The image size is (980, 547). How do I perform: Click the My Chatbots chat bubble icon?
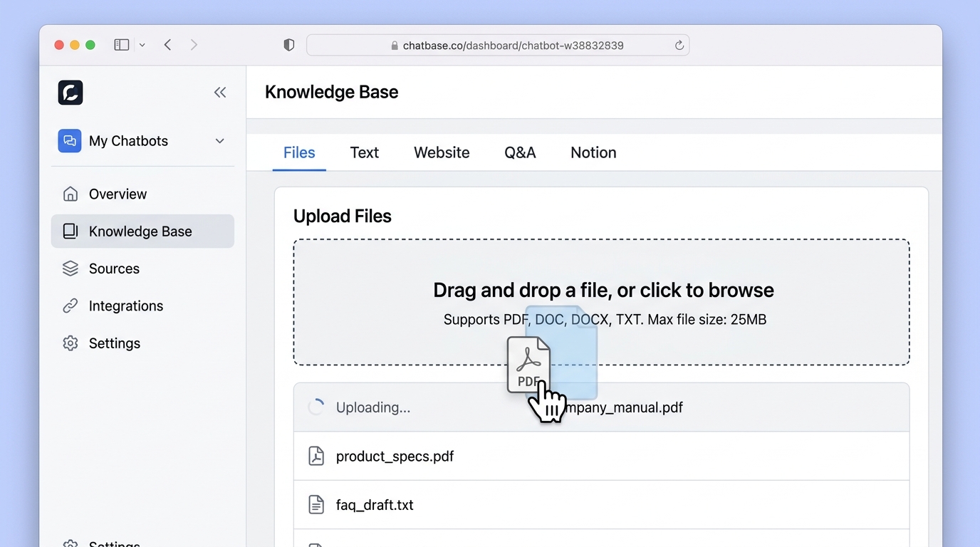[x=70, y=141]
